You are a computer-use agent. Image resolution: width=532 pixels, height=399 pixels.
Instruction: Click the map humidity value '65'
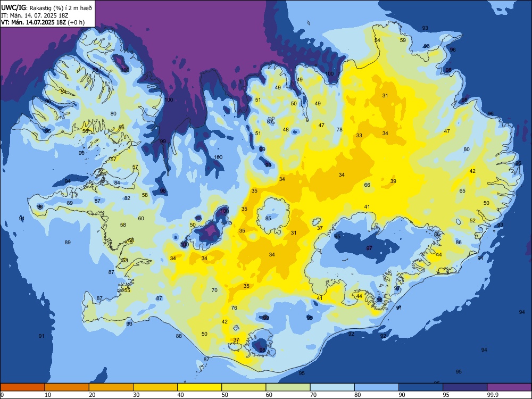[462, 190]
